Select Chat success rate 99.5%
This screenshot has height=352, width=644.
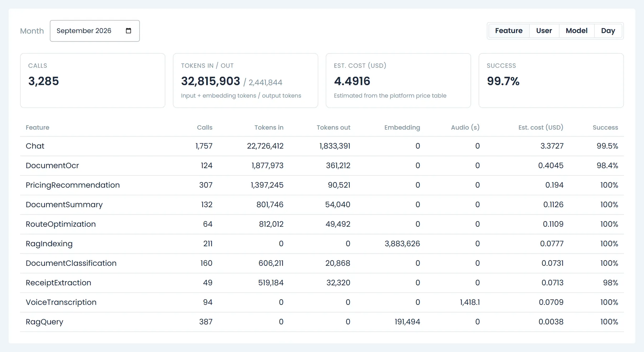tap(607, 146)
